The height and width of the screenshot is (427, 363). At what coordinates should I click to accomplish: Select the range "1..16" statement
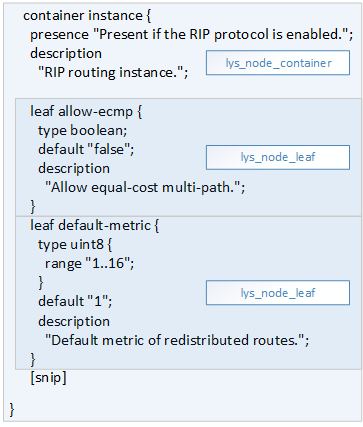pos(90,264)
